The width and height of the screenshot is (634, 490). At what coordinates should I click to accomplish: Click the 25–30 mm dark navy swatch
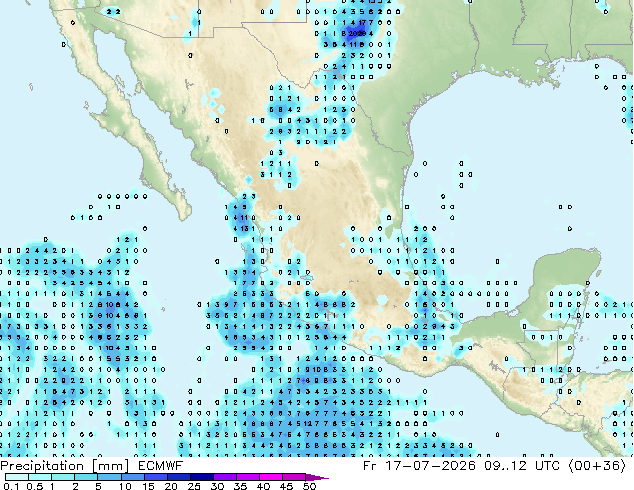click(x=201, y=477)
